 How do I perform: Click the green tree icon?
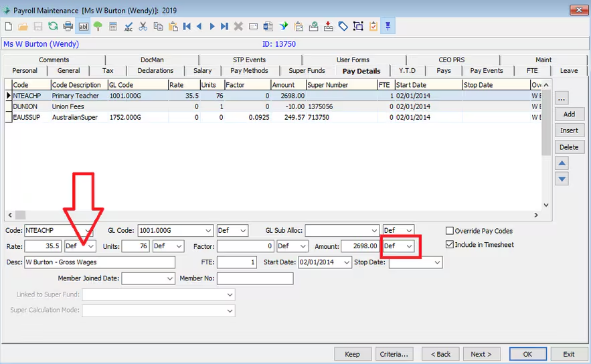click(98, 26)
